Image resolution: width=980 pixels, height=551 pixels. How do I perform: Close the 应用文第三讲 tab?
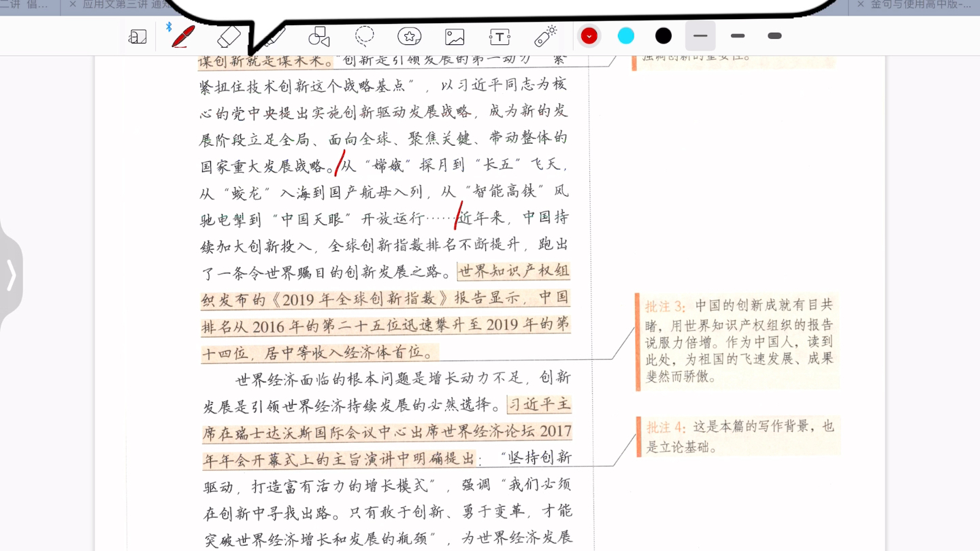point(72,5)
